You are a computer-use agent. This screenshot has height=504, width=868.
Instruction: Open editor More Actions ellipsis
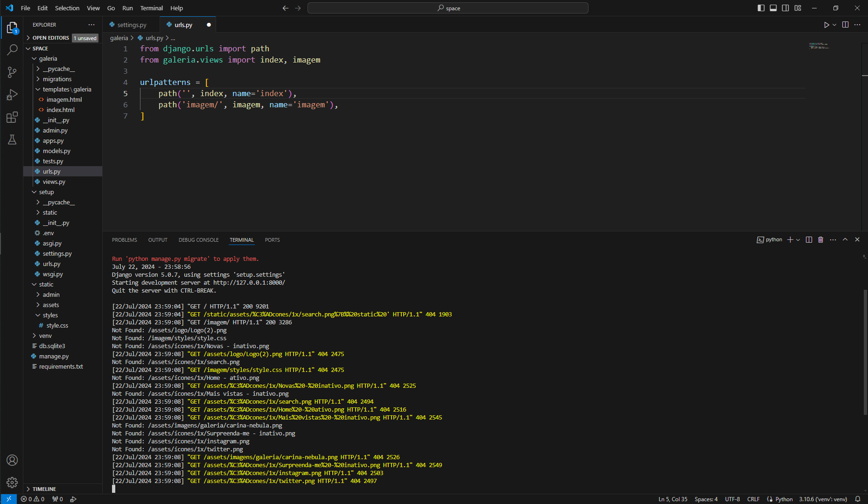point(857,25)
